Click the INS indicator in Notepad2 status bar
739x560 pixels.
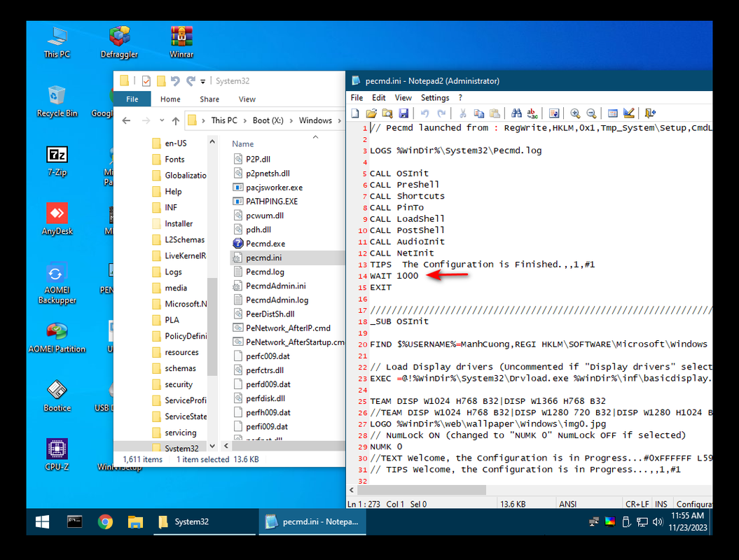coord(661,504)
